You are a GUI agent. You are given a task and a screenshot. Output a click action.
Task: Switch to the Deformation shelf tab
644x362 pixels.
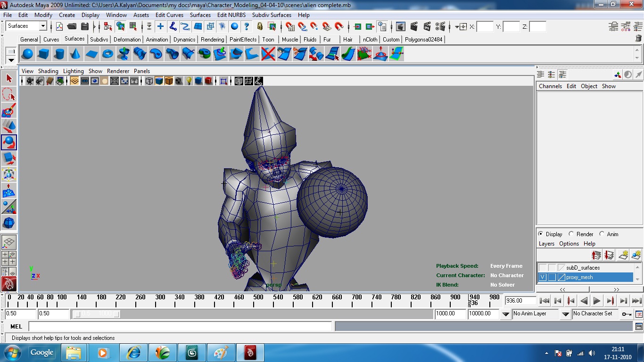point(127,40)
